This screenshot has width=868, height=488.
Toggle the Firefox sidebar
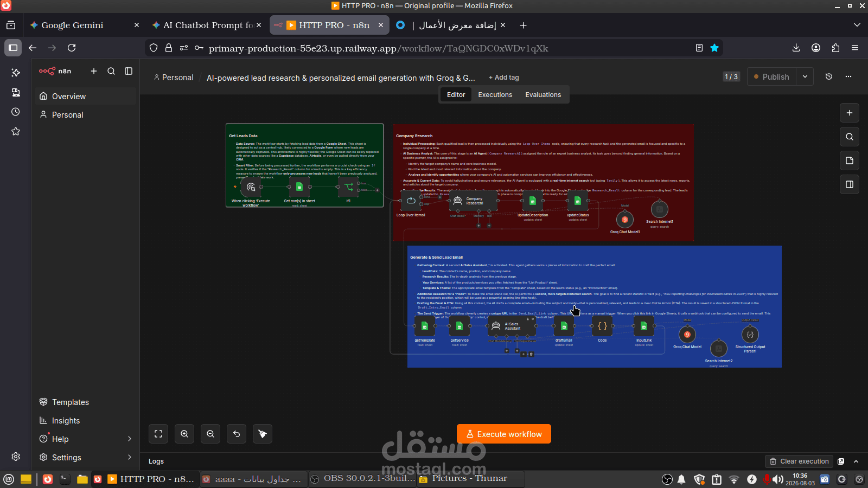click(13, 48)
